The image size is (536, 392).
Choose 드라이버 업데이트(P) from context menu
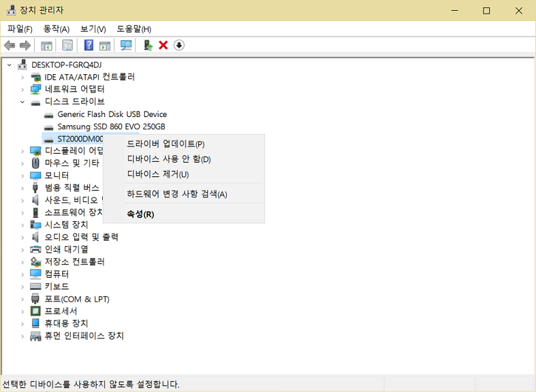coord(184,144)
